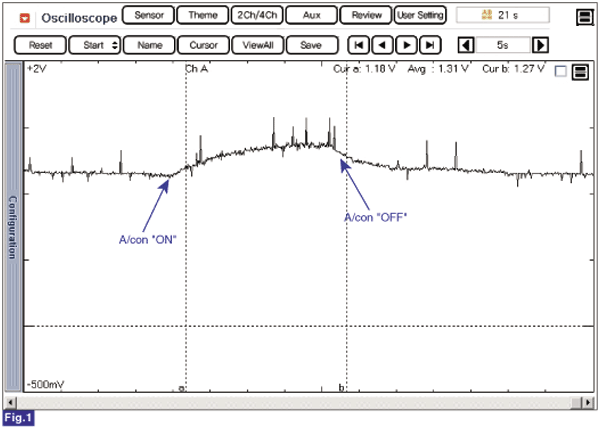Screen dimensions: 600x427
Task: Toggle the Cursor button
Action: [204, 45]
